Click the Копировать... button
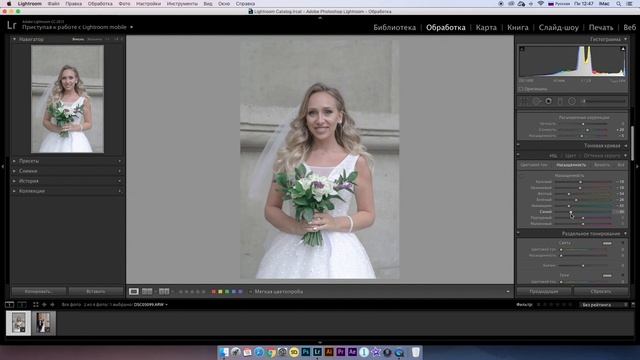Viewport: 640px width, 360px height. [x=39, y=291]
